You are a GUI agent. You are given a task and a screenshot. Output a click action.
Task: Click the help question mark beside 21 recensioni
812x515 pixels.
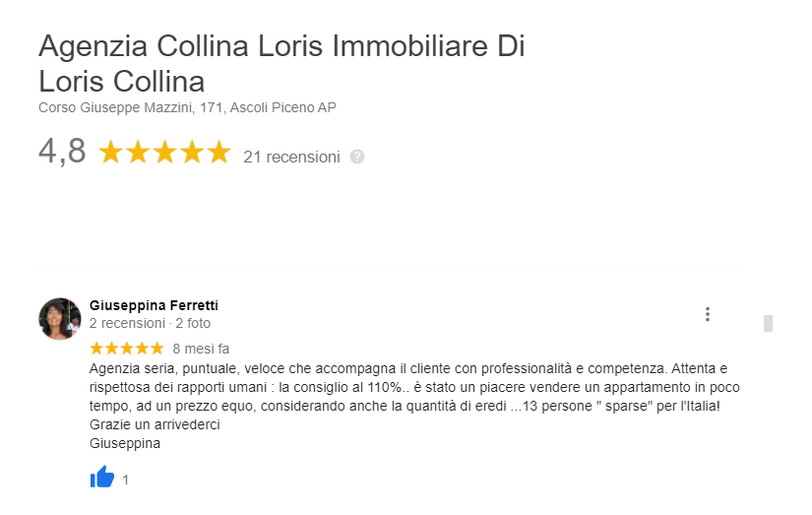pyautogui.click(x=357, y=157)
